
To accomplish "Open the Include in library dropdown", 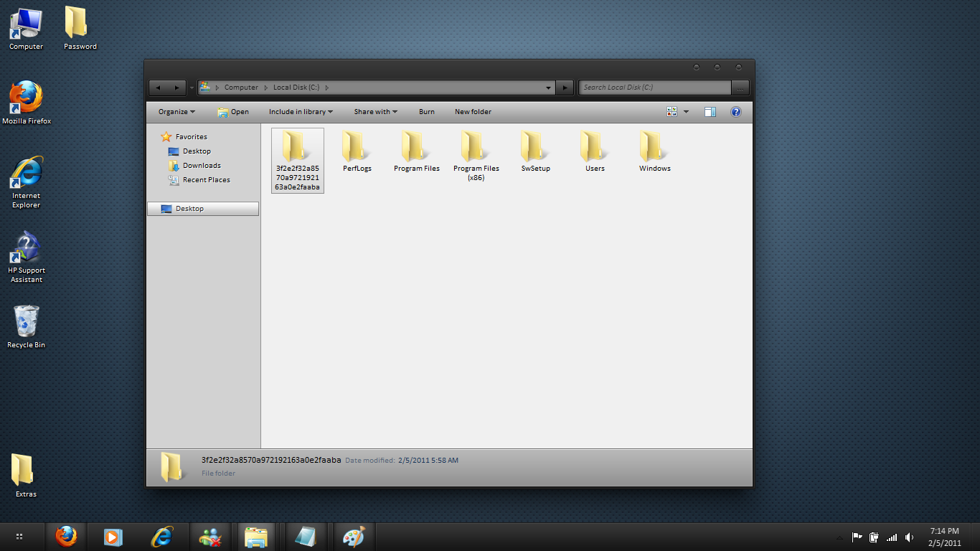I will tap(301, 112).
